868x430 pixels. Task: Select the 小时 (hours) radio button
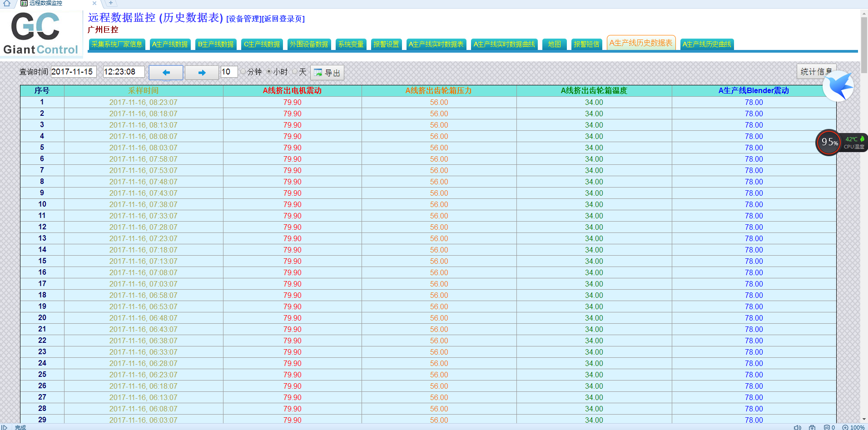point(269,72)
